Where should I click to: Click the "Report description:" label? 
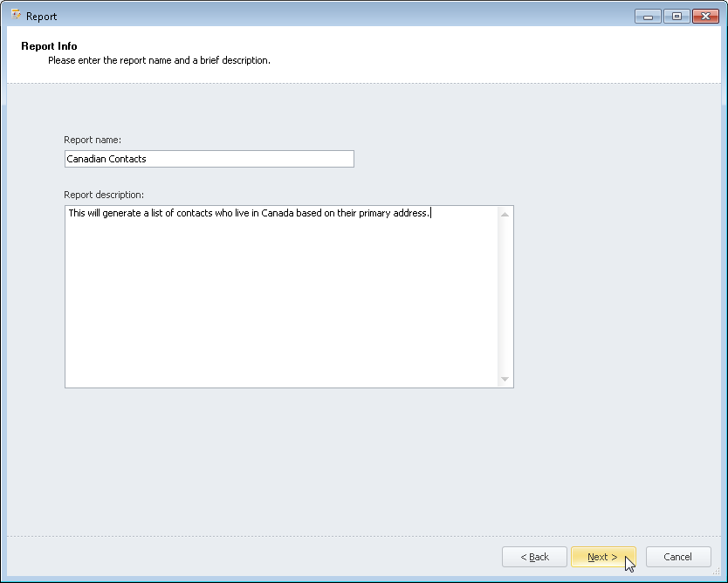(x=104, y=195)
